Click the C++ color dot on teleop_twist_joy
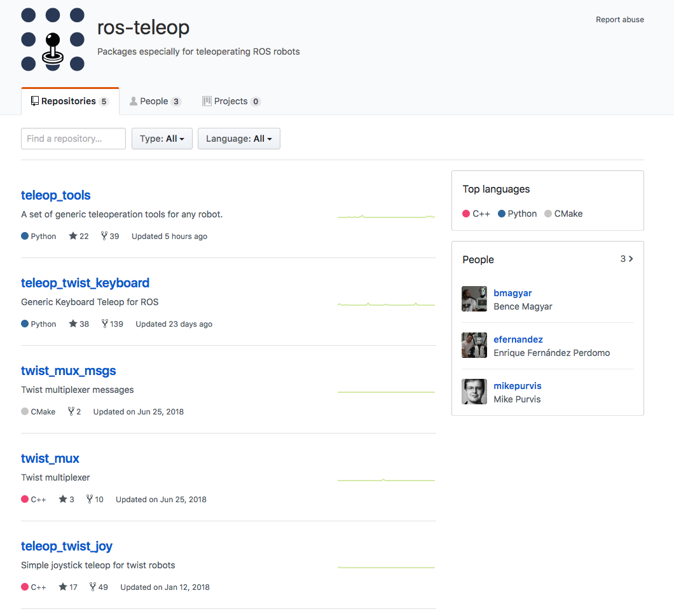Screen dimensions: 674x616 [x=25, y=587]
